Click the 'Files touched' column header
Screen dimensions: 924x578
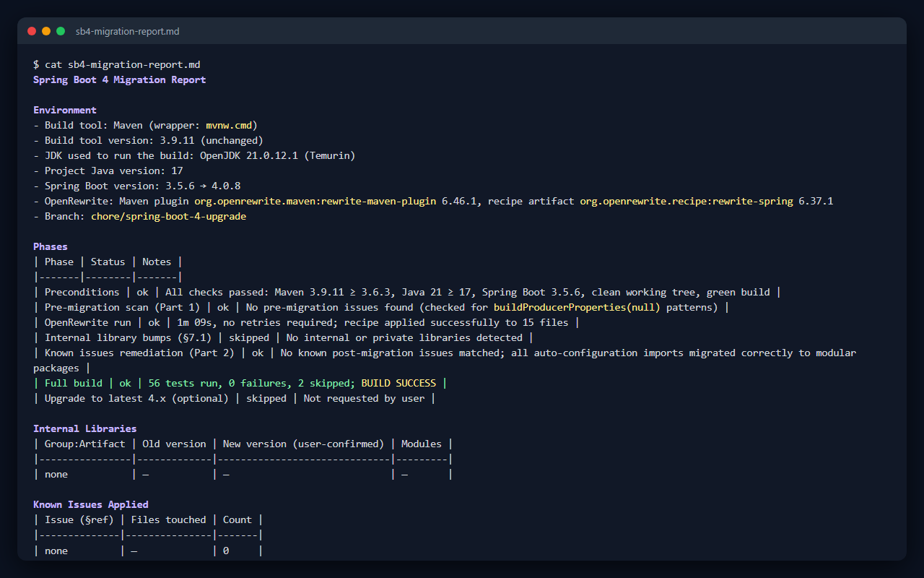[x=168, y=519]
